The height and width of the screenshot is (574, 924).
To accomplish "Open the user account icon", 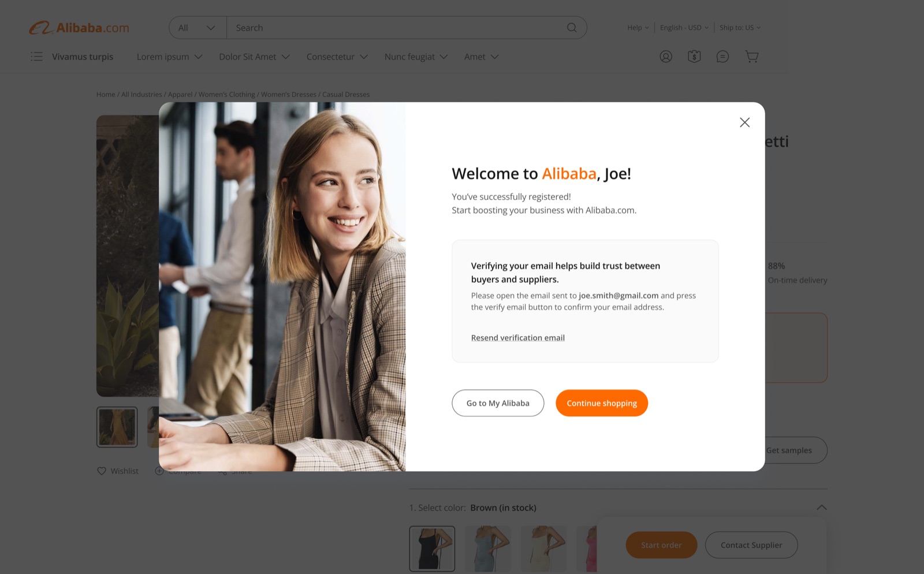I will click(666, 57).
